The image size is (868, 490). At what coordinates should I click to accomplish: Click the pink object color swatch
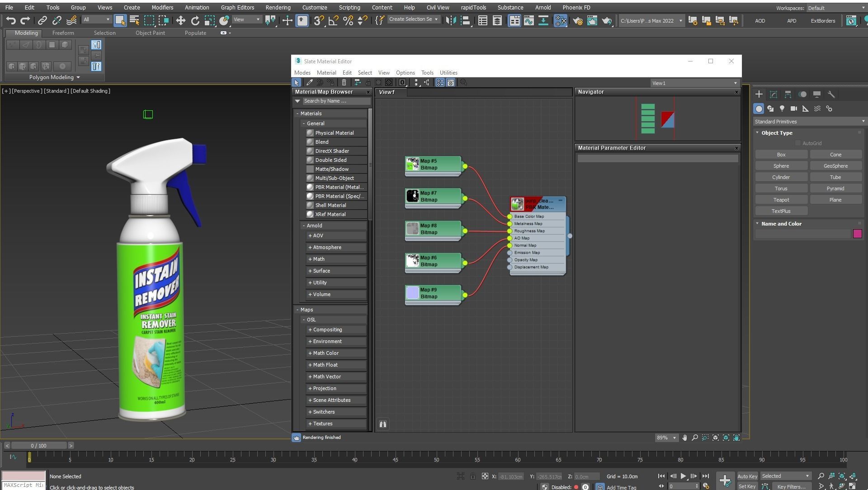(x=857, y=234)
